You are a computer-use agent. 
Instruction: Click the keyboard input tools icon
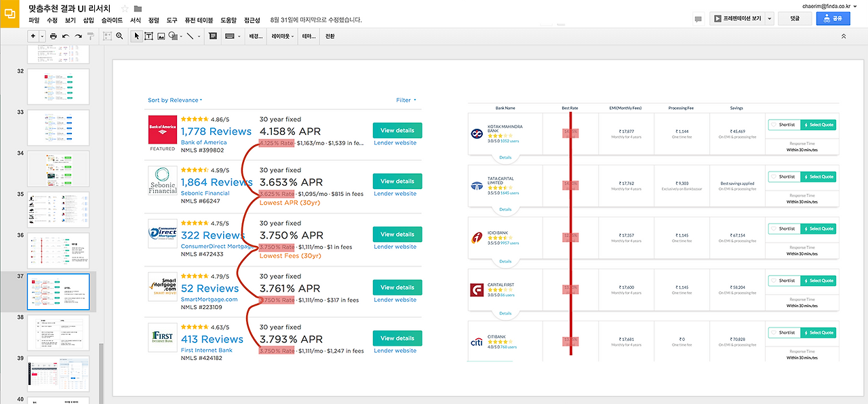[230, 36]
